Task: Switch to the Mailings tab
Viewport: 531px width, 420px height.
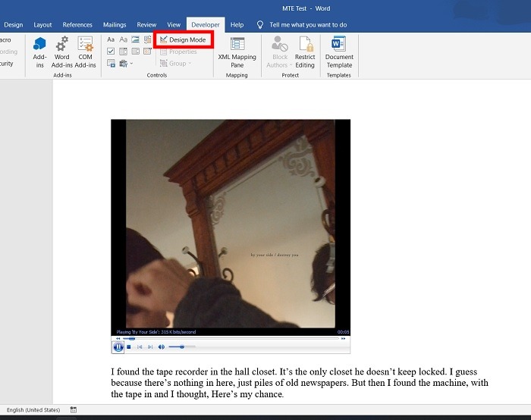Action: pyautogui.click(x=115, y=25)
